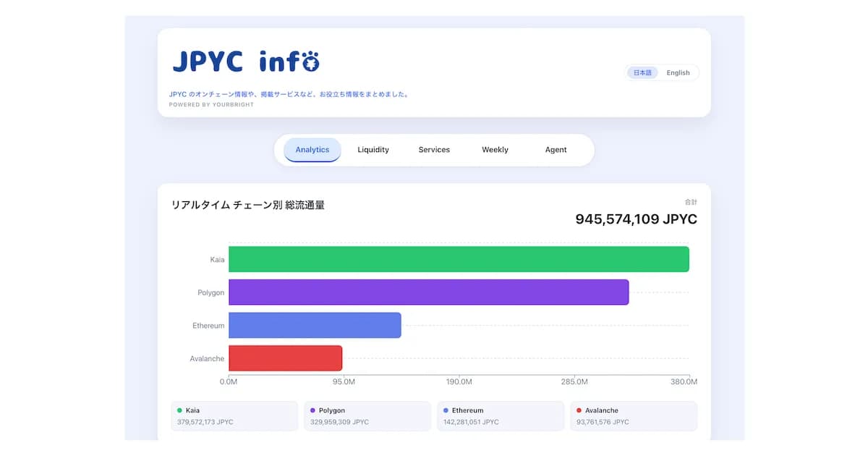Click the 93,761,576 JPYC value
Image resolution: width=868 pixels, height=456 pixels.
click(603, 422)
